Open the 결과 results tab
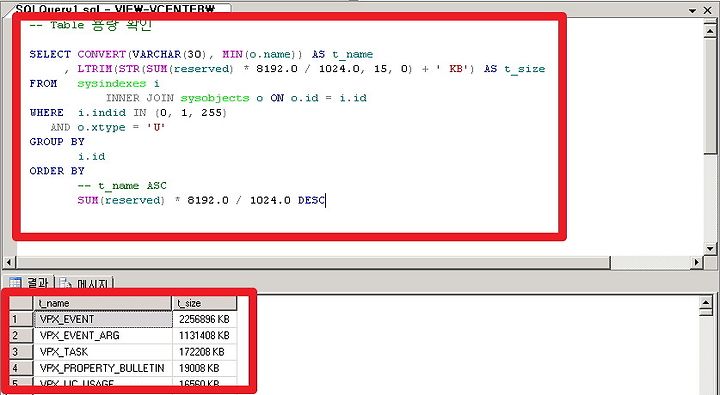 click(28, 282)
